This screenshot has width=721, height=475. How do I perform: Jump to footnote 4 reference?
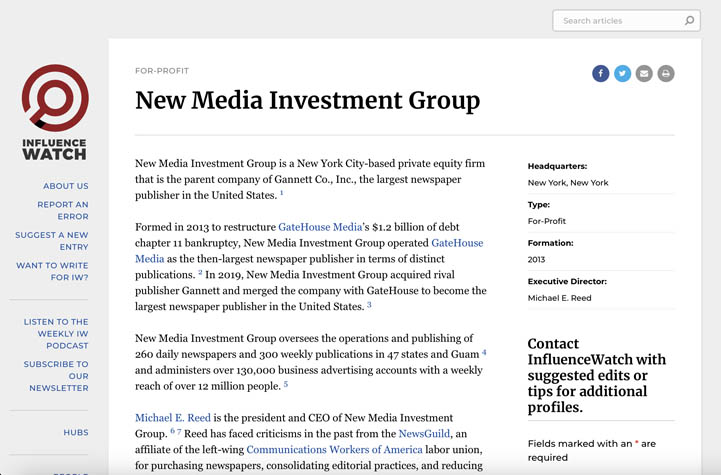tap(484, 352)
